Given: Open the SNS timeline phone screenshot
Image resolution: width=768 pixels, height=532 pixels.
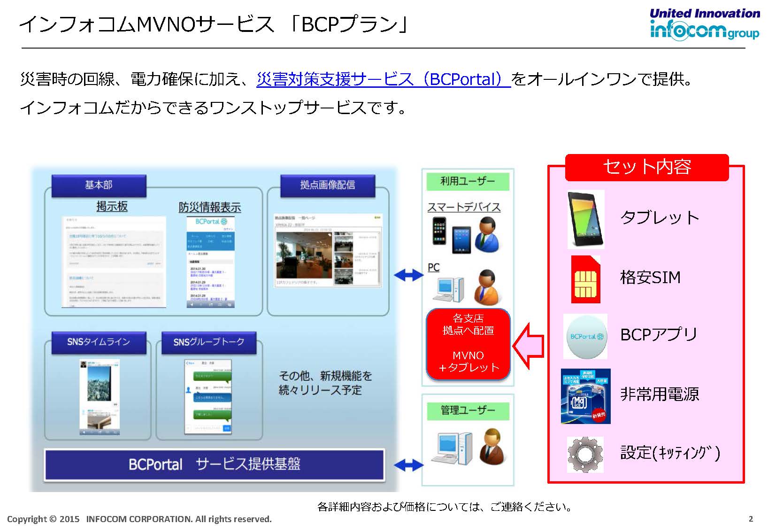Looking at the screenshot, I should pyautogui.click(x=100, y=397).
